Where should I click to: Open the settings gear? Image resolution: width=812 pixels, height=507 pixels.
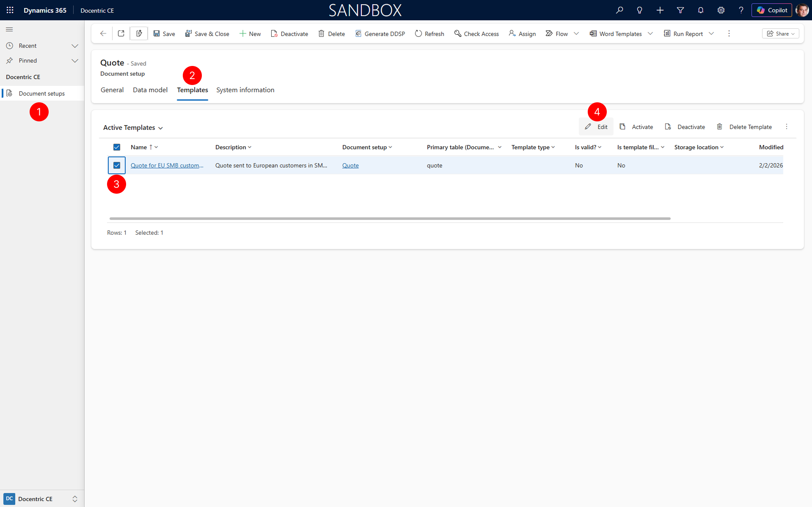tap(721, 10)
